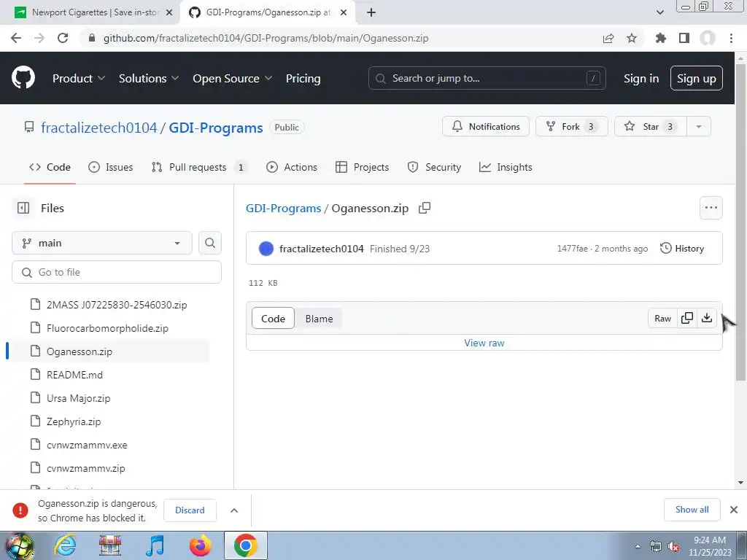Image resolution: width=747 pixels, height=560 pixels.
Task: Open the main branch selector
Action: 102,243
